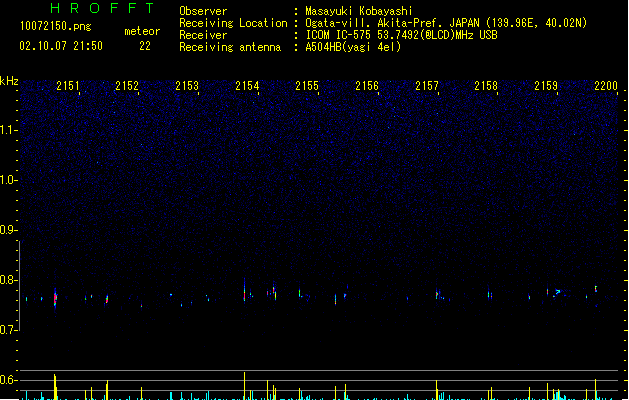
Task: Click time marker 2157
Action: click(427, 86)
